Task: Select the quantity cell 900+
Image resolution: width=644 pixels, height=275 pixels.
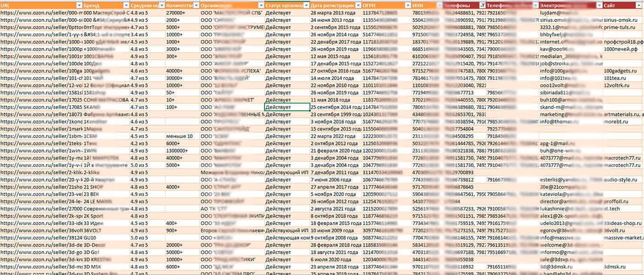Action: click(x=183, y=230)
